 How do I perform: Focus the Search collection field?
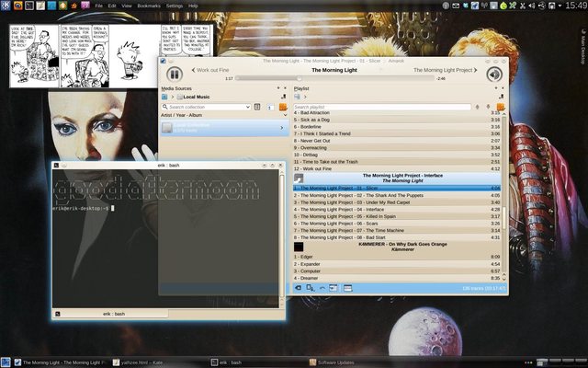tap(206, 107)
